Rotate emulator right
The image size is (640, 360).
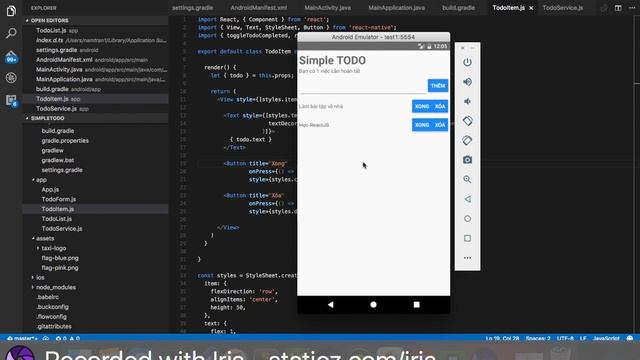(467, 140)
